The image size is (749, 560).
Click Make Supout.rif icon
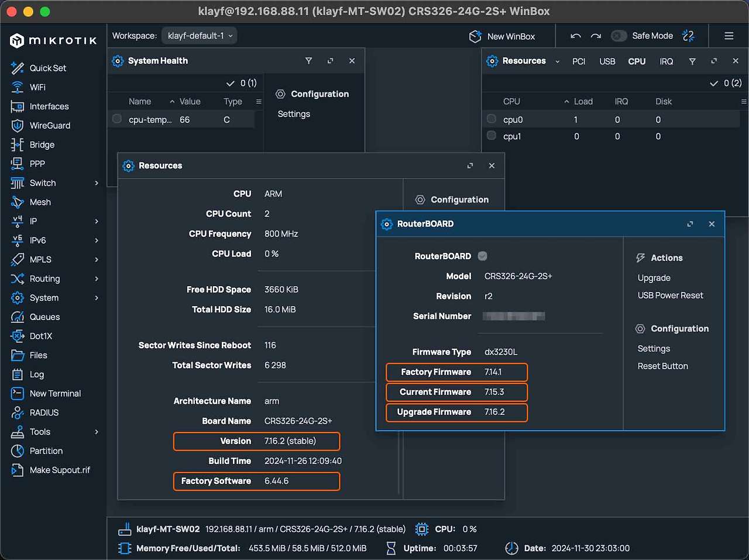click(x=18, y=470)
